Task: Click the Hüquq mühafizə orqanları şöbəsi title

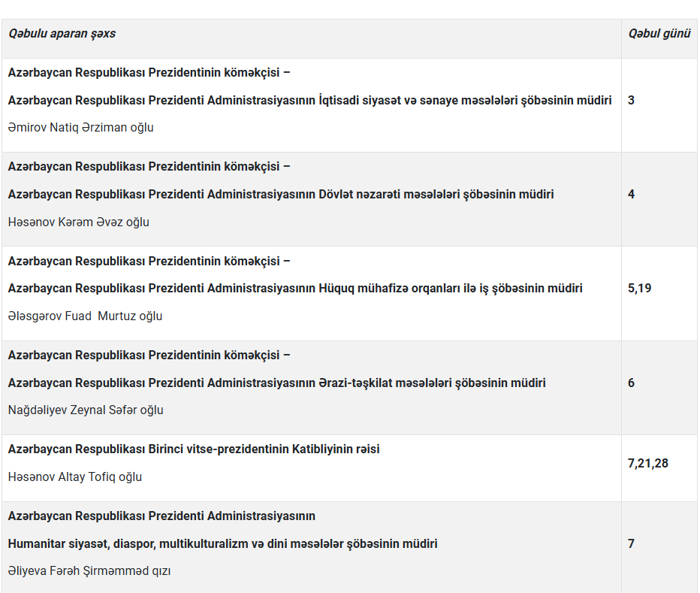Action: [x=295, y=288]
